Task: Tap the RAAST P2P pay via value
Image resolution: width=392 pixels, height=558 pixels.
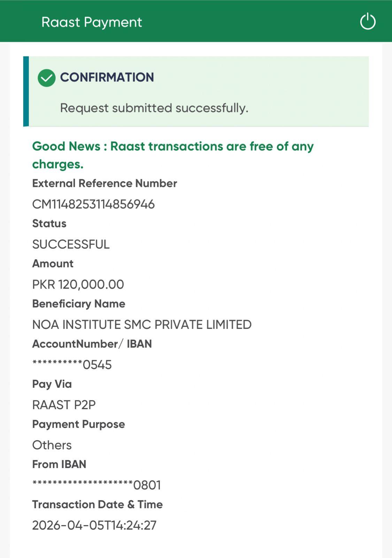Action: coord(64,405)
